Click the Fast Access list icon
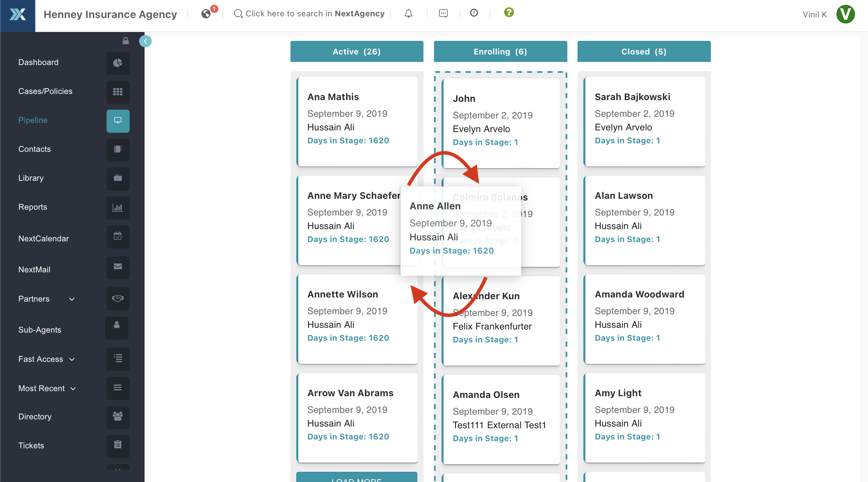Image resolution: width=868 pixels, height=482 pixels. (x=118, y=358)
